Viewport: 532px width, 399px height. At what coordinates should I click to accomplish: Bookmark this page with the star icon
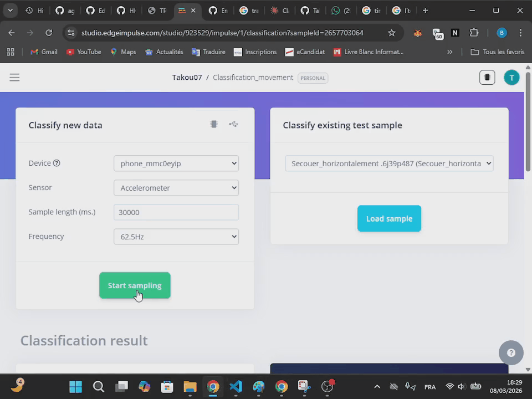pos(392,33)
